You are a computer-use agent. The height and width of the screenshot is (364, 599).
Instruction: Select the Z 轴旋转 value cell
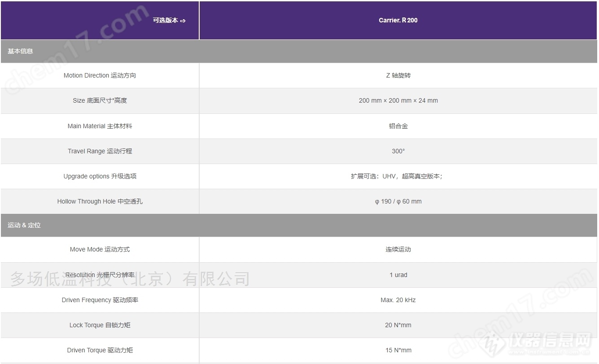click(x=398, y=75)
